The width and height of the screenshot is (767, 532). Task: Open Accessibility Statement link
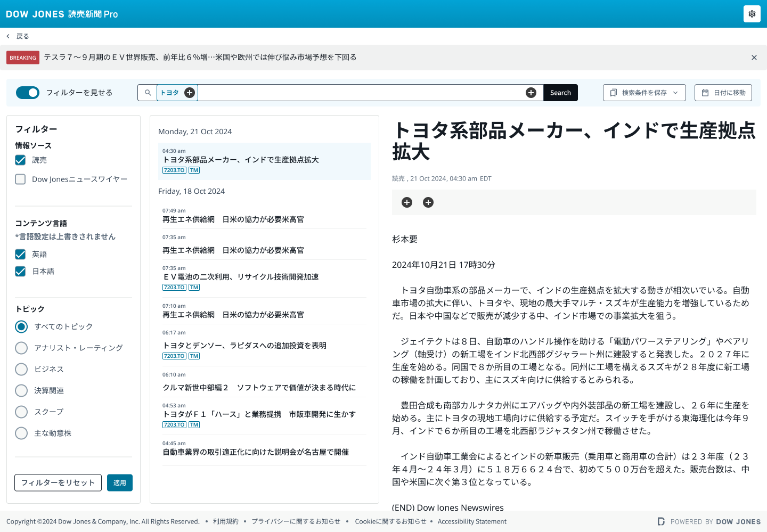tap(472, 521)
